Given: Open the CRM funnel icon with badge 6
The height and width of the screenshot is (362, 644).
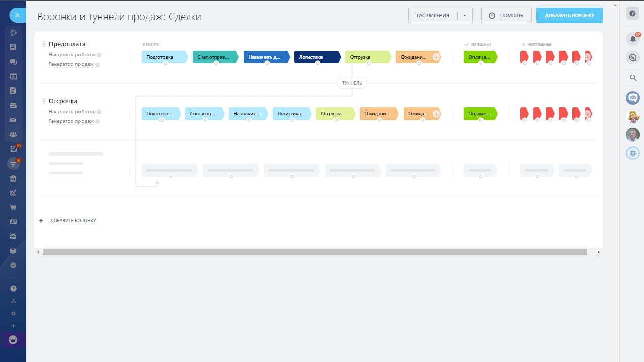Looking at the screenshot, I should [x=14, y=163].
